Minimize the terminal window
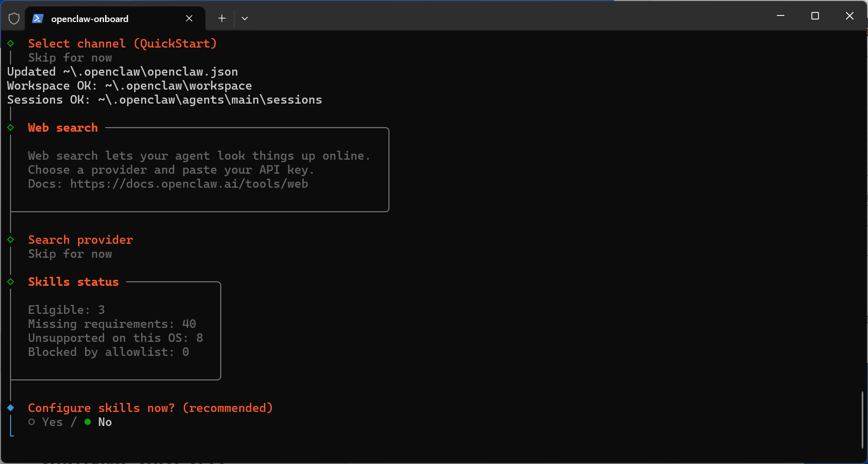The image size is (868, 464). pos(780,16)
